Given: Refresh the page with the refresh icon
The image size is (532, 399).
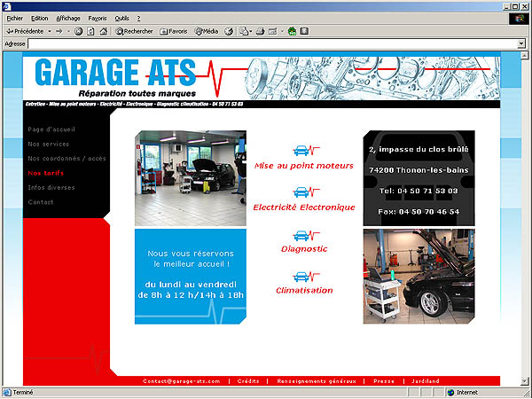Looking at the screenshot, I should tap(90, 31).
